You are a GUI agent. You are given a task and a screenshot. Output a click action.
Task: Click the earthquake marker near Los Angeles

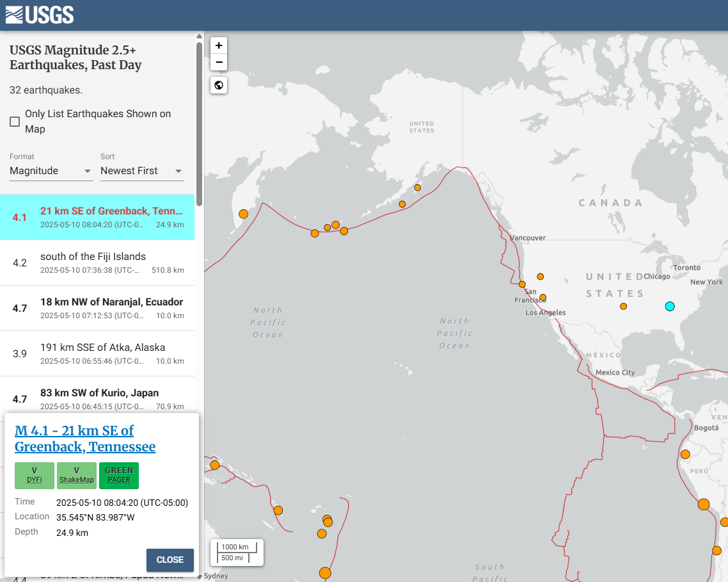542,298
